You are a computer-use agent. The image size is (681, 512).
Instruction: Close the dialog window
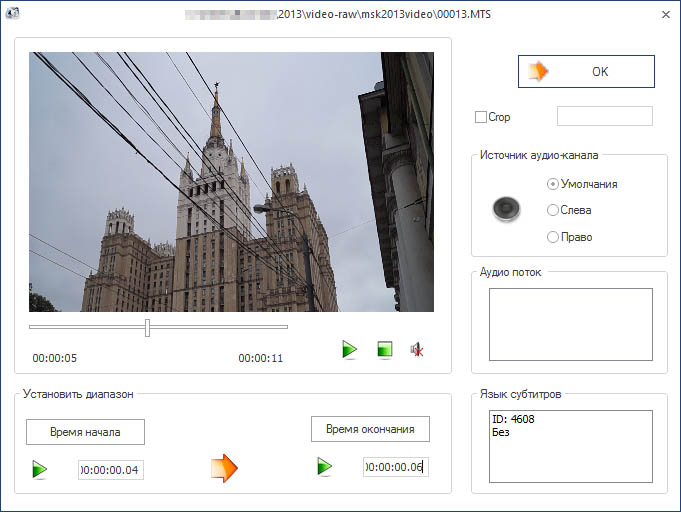(x=665, y=15)
